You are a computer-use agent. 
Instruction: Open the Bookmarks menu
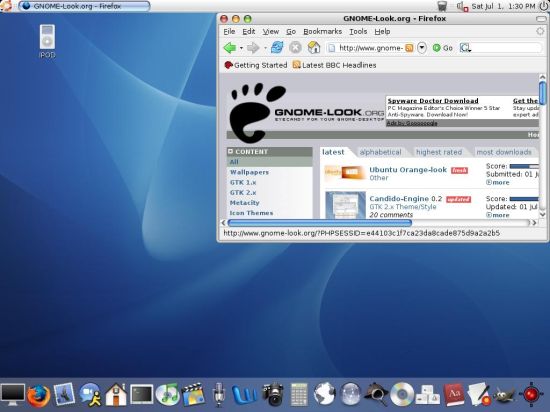click(x=322, y=32)
